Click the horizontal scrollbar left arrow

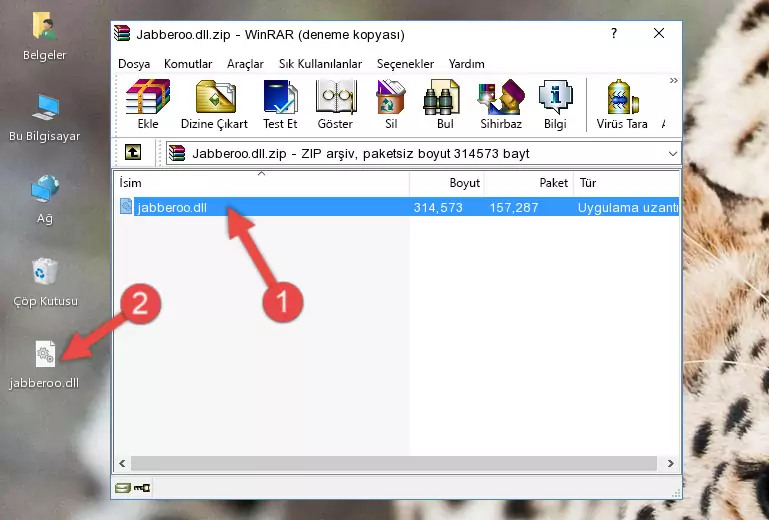click(x=122, y=463)
